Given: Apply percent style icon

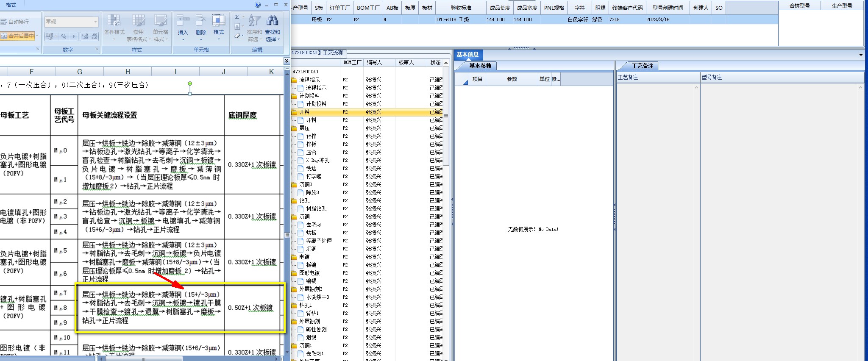Looking at the screenshot, I should [64, 36].
